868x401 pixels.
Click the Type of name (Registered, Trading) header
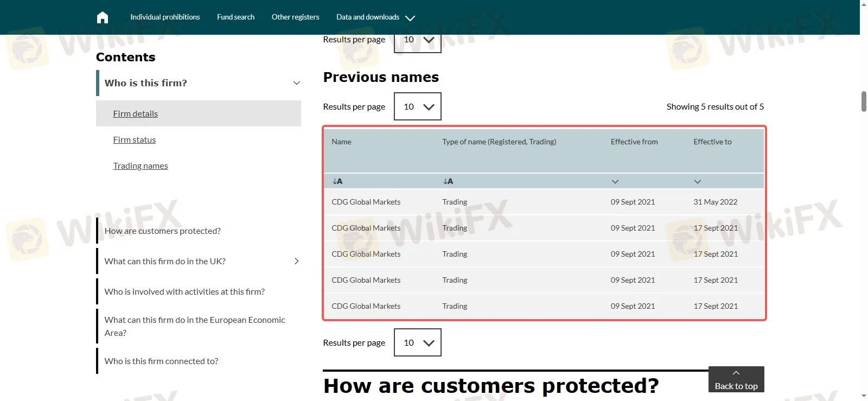tap(499, 142)
